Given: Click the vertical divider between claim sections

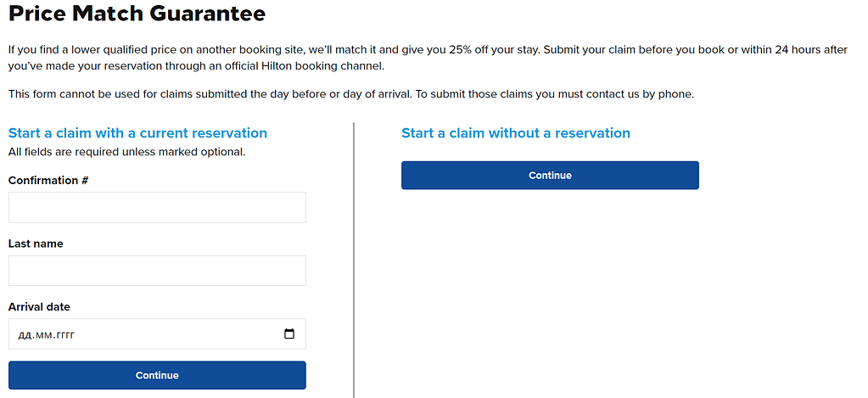Looking at the screenshot, I should [354, 261].
